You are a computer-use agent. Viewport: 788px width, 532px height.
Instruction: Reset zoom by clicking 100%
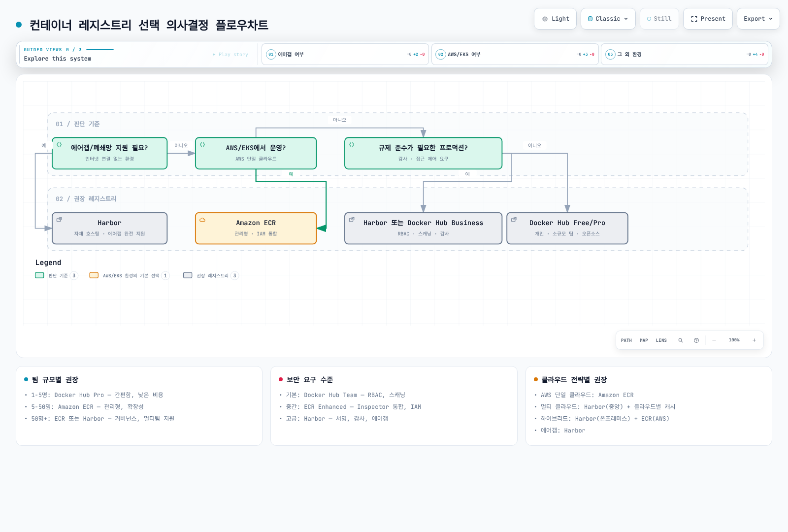pos(734,340)
